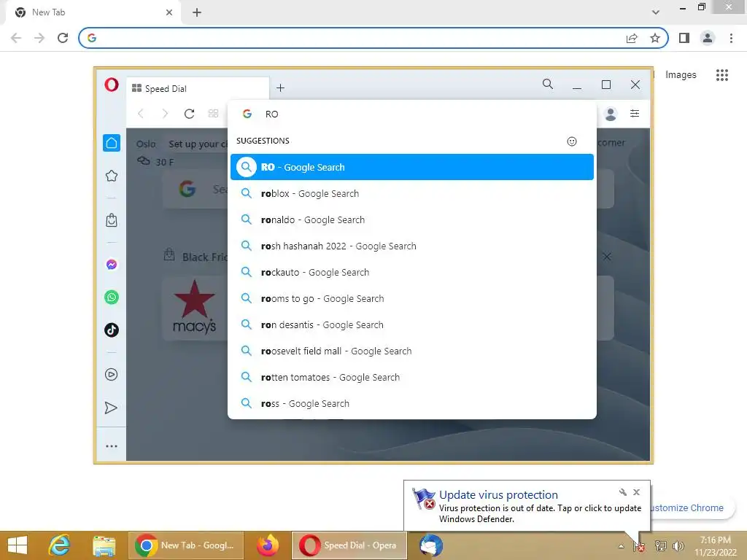The height and width of the screenshot is (560, 747).
Task: Bookmark this tab with Chrome star icon
Action: click(x=655, y=38)
